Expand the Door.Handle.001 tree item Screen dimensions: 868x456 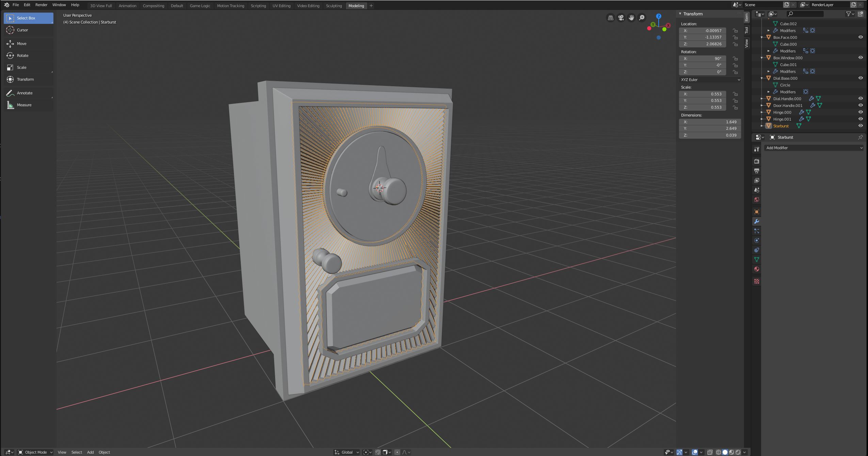(x=762, y=106)
